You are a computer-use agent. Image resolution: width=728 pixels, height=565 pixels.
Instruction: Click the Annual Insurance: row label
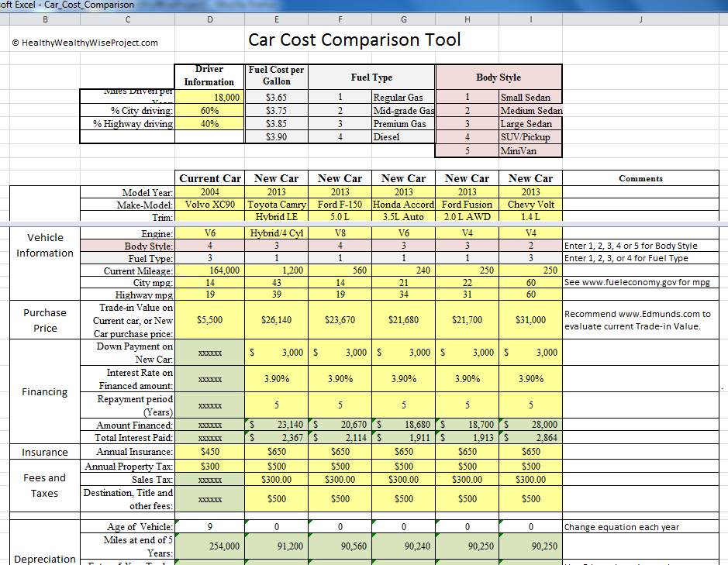click(x=135, y=452)
